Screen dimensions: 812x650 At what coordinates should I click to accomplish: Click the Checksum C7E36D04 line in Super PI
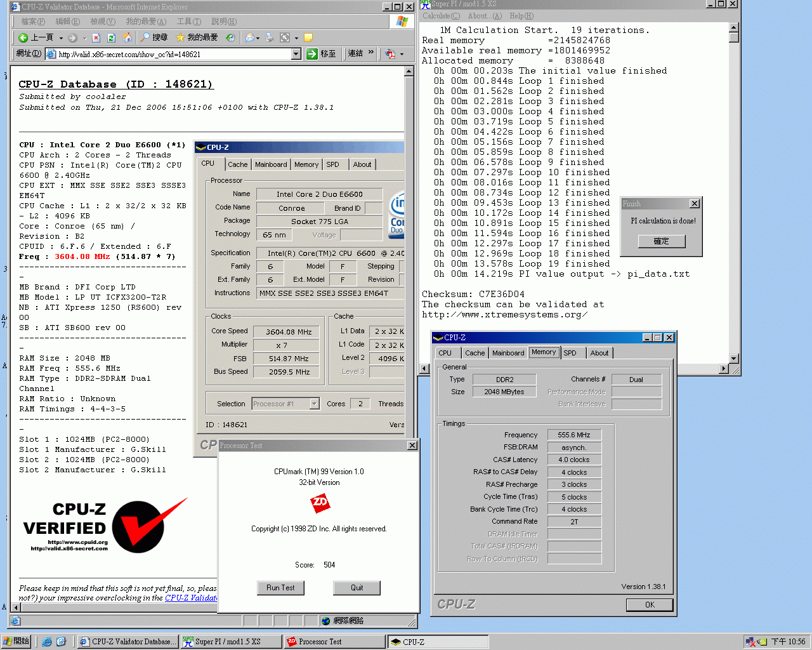click(473, 295)
